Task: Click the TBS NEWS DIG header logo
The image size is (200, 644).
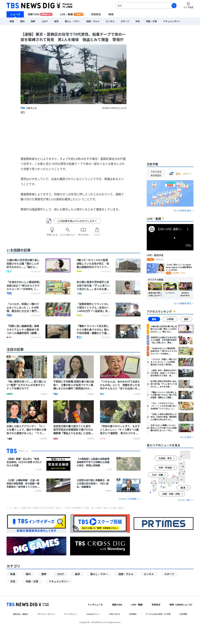Action: (x=39, y=6)
